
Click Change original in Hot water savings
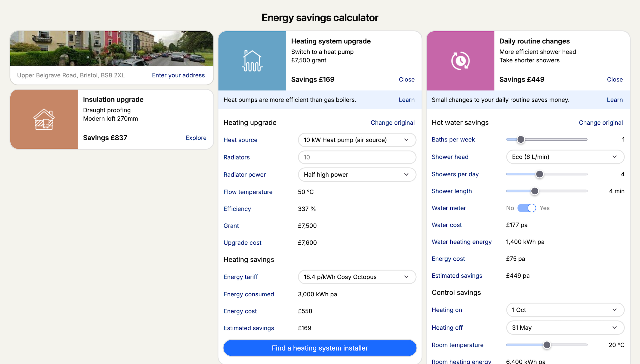[x=600, y=123]
